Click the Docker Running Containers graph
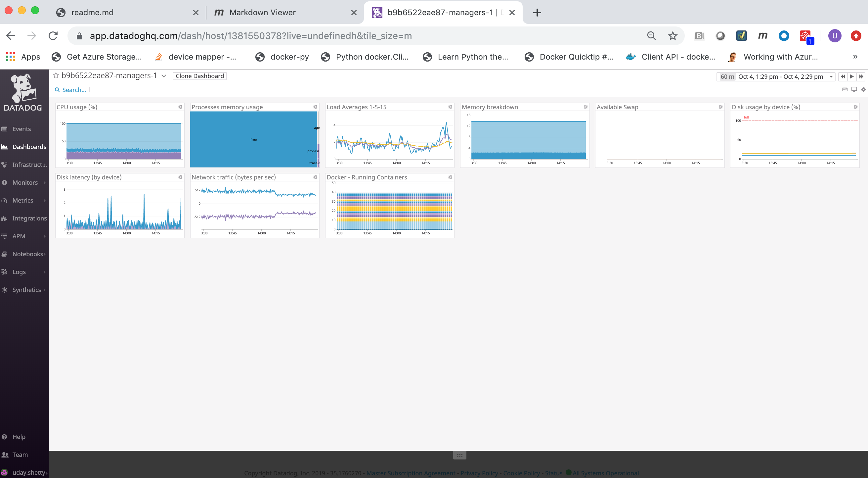Image resolution: width=868 pixels, height=478 pixels. [x=394, y=210]
